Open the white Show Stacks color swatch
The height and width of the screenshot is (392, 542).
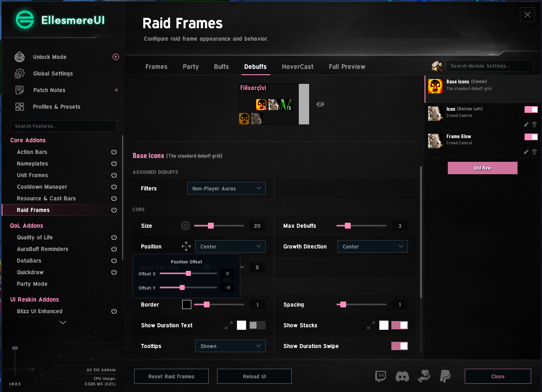[384, 325]
